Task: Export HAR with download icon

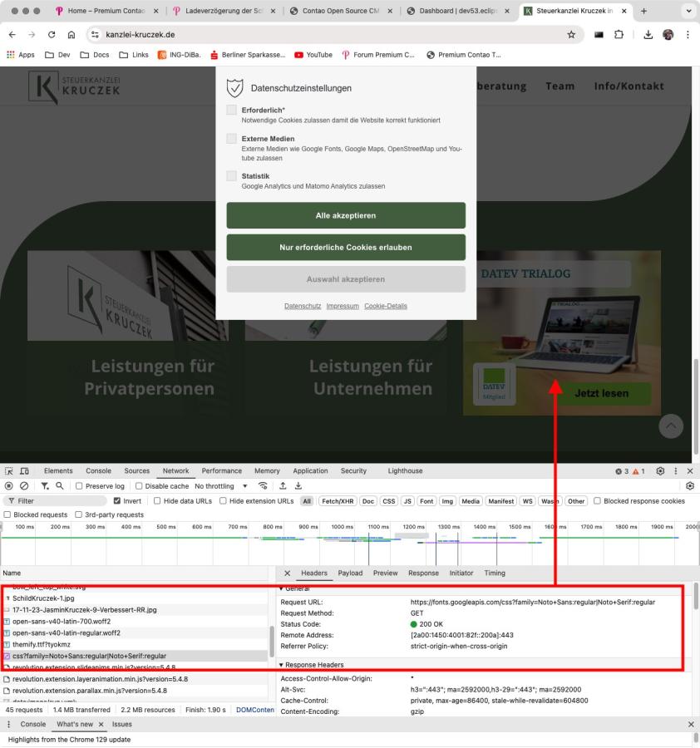Action: [x=298, y=485]
